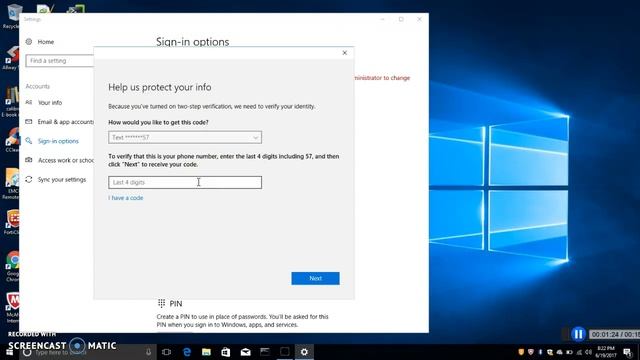Image resolution: width=640 pixels, height=360 pixels.
Task: Click the Home gear icon in Settings
Action: coord(29,42)
